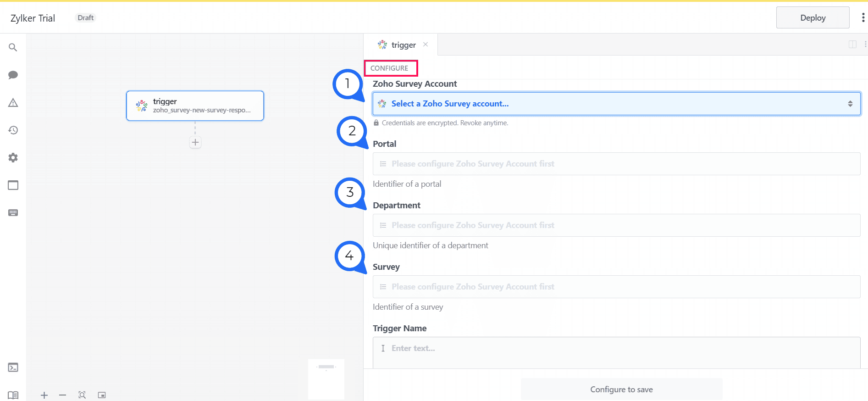Screen dimensions: 868x401
Task: Click the canvas minimap thumbnail
Action: (x=326, y=379)
